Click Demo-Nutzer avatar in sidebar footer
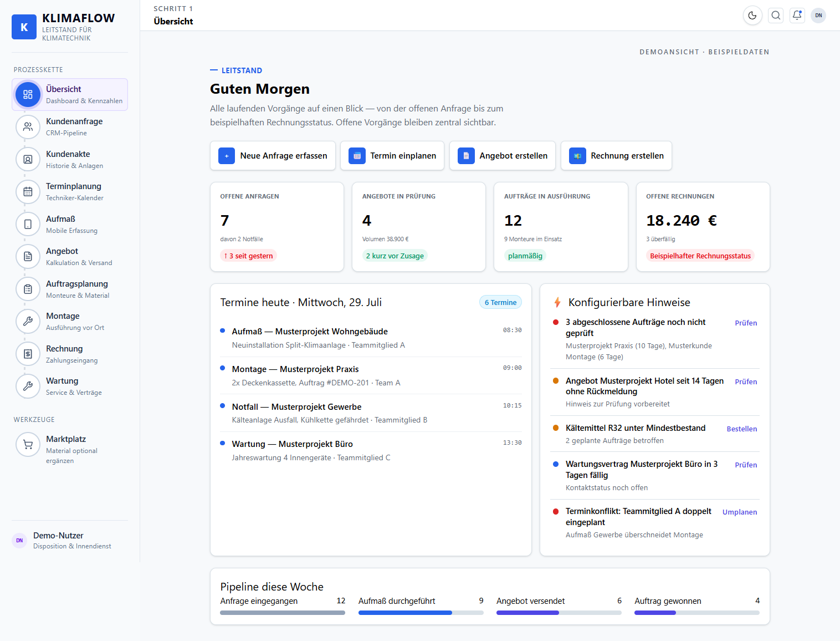This screenshot has width=840, height=641. [19, 540]
